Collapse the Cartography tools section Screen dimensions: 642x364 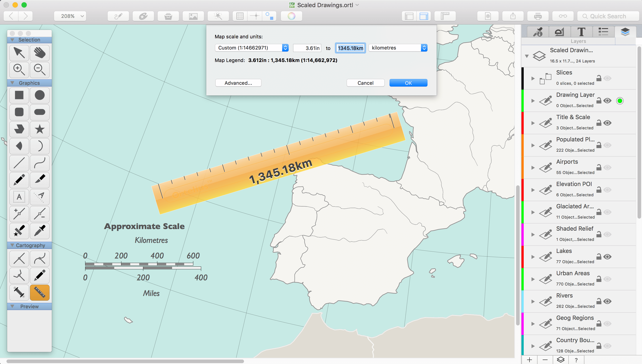point(12,245)
